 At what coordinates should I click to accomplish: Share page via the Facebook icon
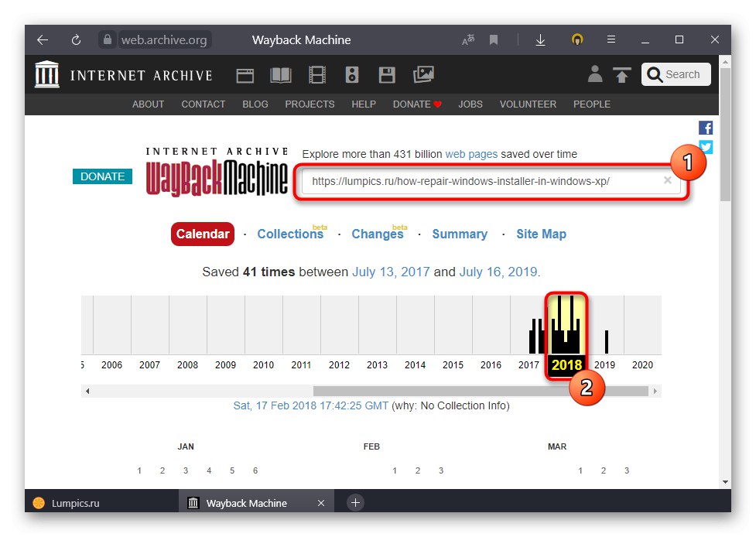[706, 128]
